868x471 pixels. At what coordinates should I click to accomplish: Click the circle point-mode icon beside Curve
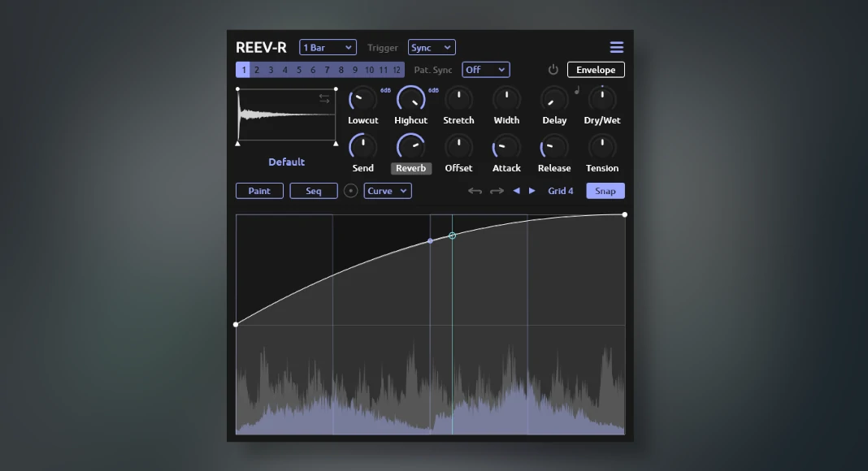(350, 192)
